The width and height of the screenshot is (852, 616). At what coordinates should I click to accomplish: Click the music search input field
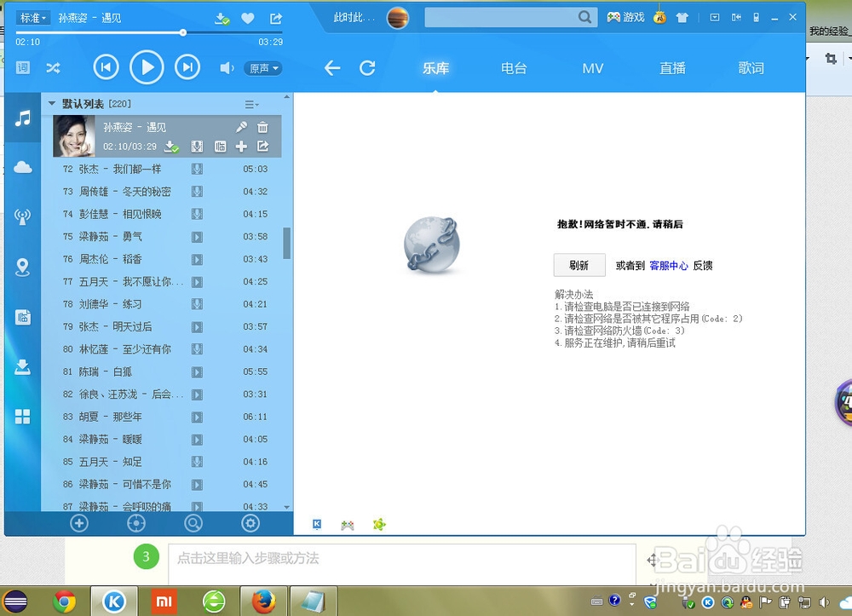click(x=501, y=17)
